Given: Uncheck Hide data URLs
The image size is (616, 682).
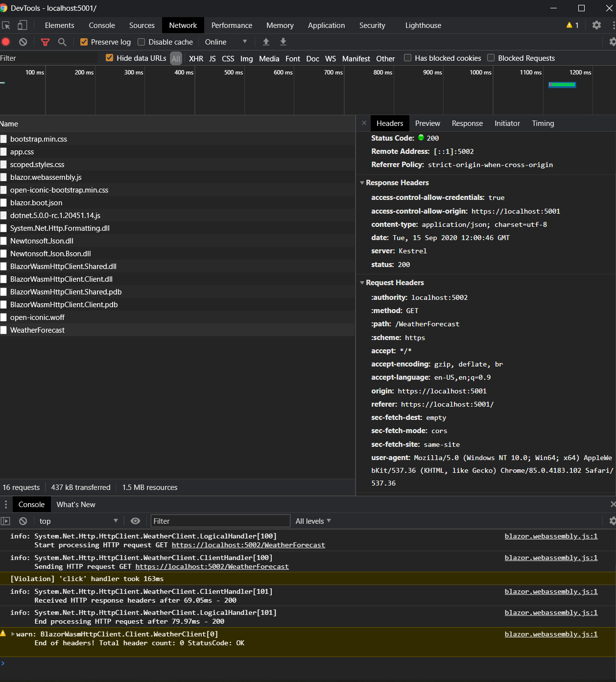Looking at the screenshot, I should click(109, 57).
